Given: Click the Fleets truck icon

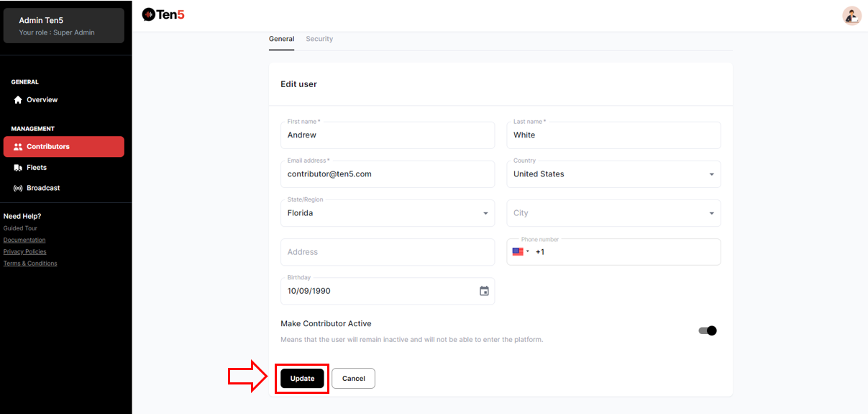Looking at the screenshot, I should click(x=18, y=168).
